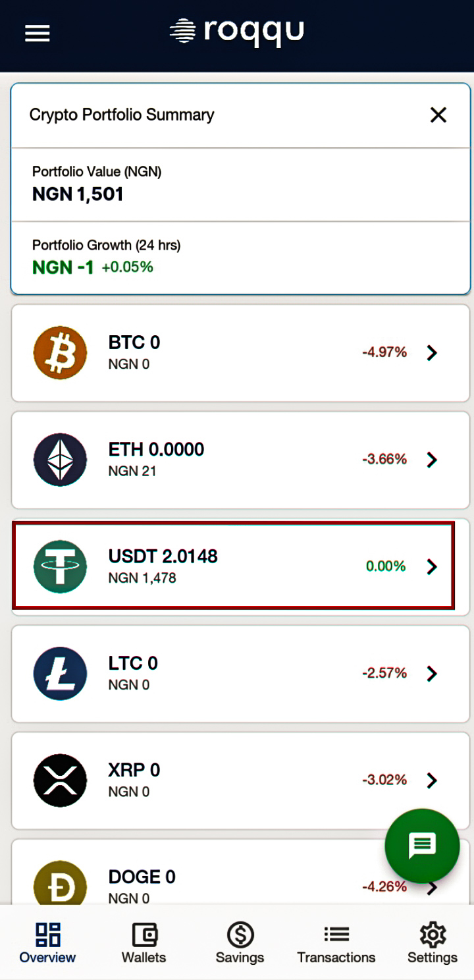Click the XRP coin icon
This screenshot has width=474, height=980.
[60, 780]
